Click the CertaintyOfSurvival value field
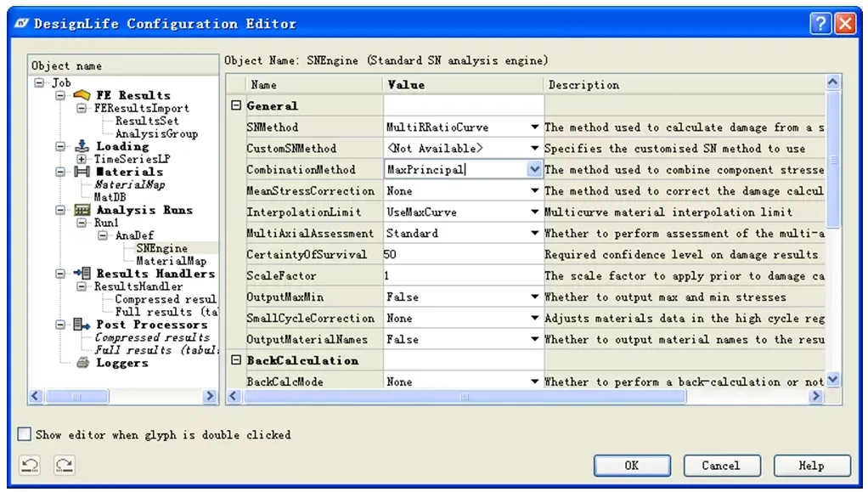Screen dimensions: 868x492 pos(463,254)
